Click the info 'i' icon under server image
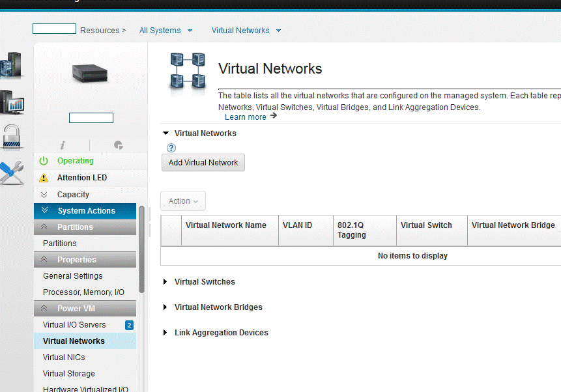The width and height of the screenshot is (561, 392). point(62,145)
